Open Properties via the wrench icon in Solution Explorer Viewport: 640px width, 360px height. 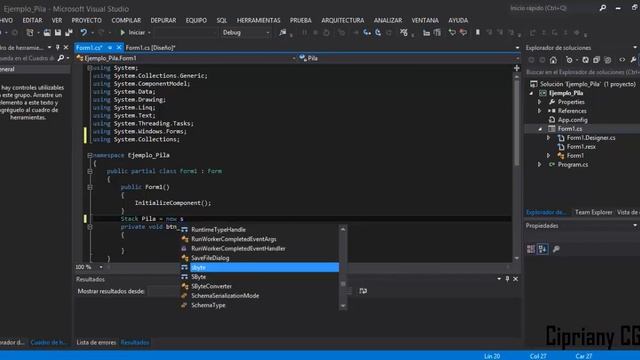633,60
